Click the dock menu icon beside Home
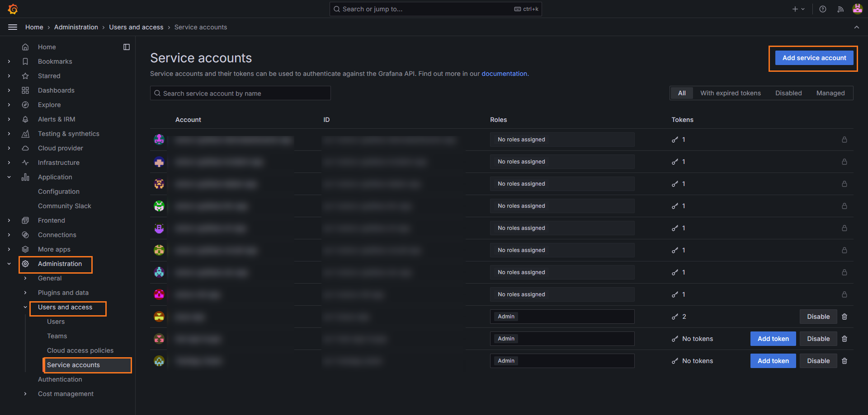This screenshot has height=415, width=868. (127, 47)
